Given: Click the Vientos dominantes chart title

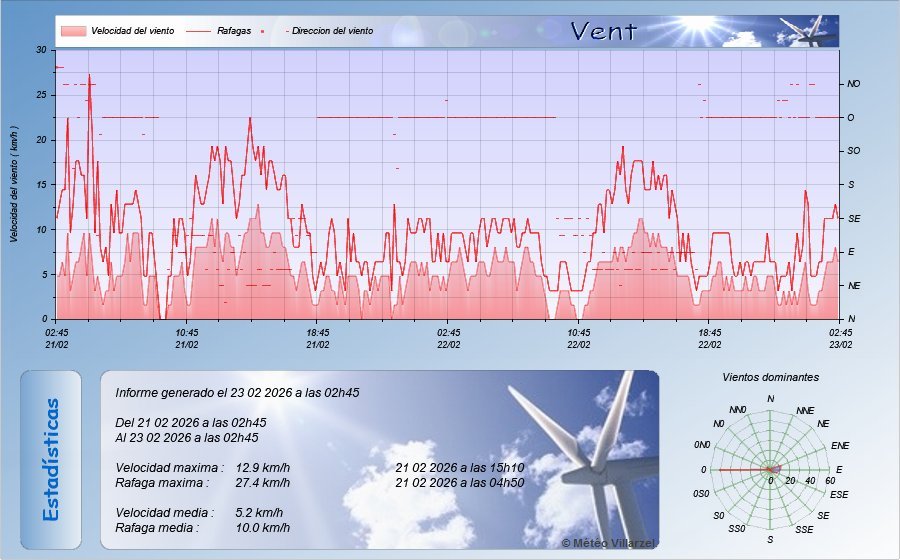Looking at the screenshot, I should click(770, 377).
